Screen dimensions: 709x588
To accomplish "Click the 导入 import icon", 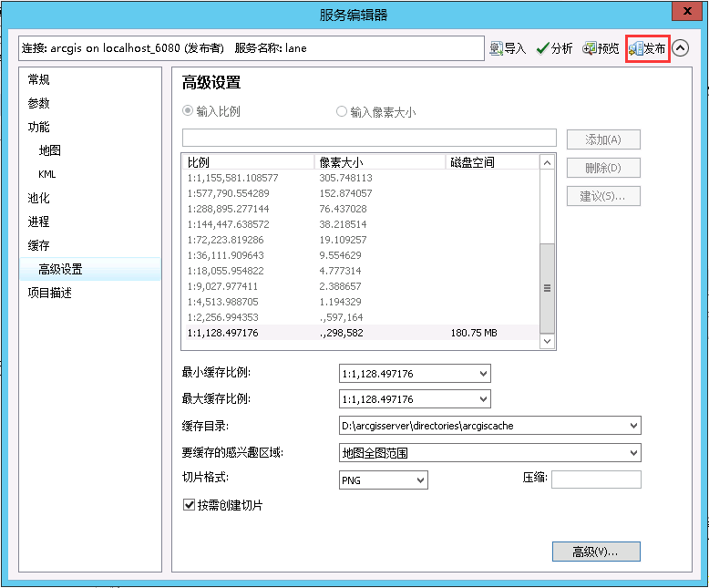I will point(508,48).
